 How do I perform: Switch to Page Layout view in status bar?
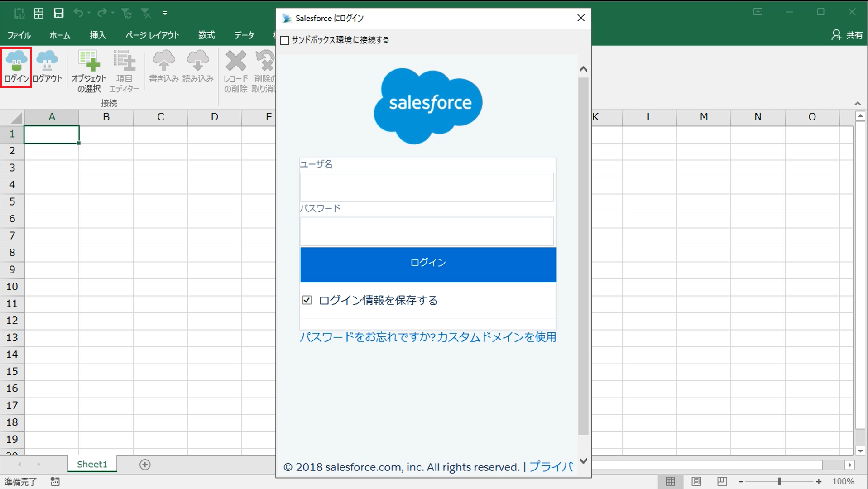pos(696,481)
